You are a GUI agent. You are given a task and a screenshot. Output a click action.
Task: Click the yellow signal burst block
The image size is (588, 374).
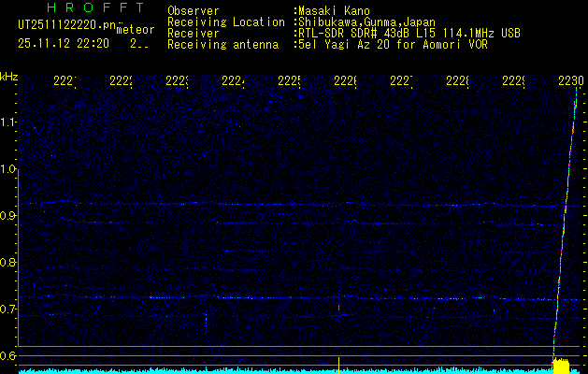tap(561, 364)
